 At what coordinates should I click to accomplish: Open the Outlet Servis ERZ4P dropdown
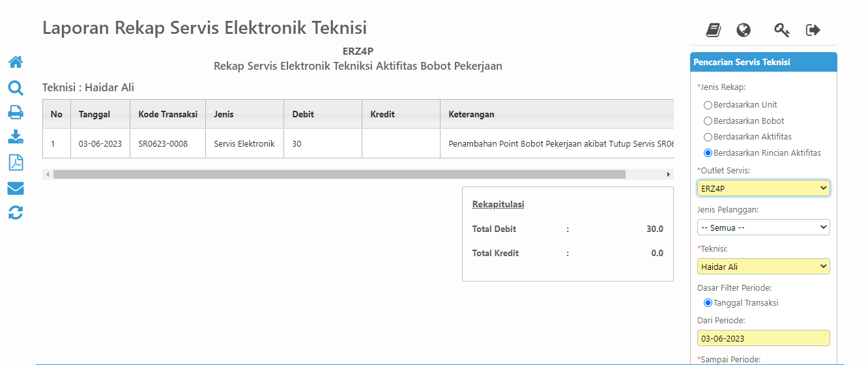tap(764, 188)
